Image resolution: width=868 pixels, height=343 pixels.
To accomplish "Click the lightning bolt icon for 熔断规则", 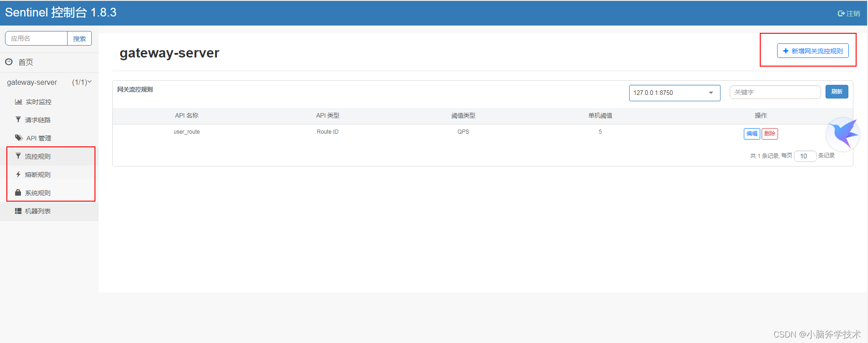I will click(18, 174).
